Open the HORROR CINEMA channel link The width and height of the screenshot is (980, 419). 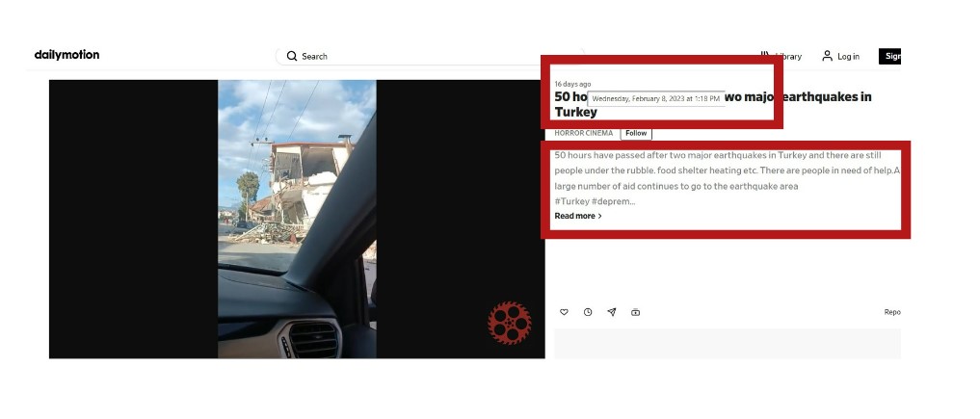[584, 133]
